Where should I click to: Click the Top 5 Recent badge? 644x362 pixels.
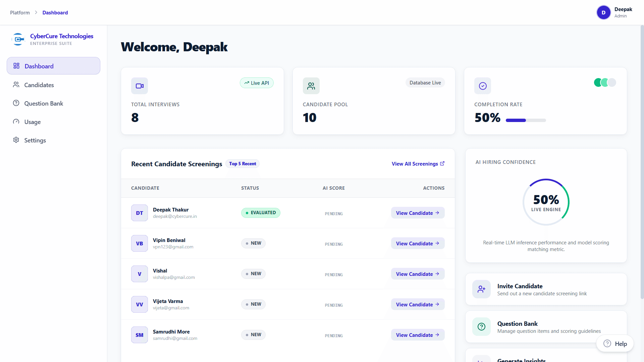point(243,164)
